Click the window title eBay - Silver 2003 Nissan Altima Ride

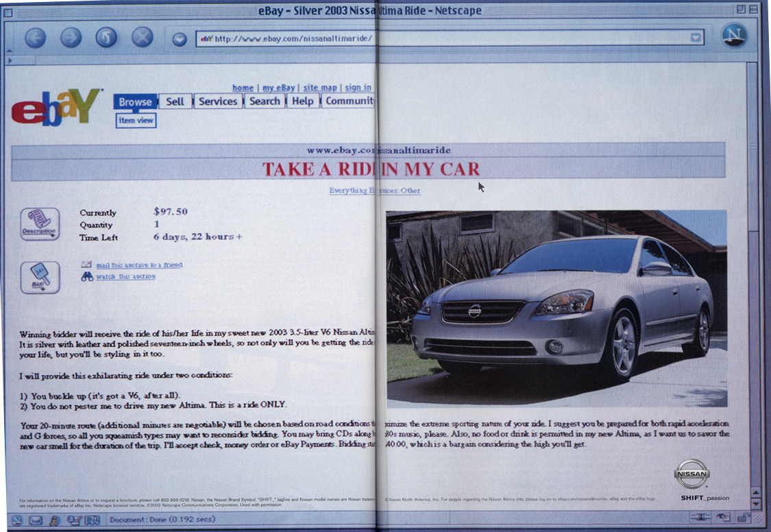(370, 10)
